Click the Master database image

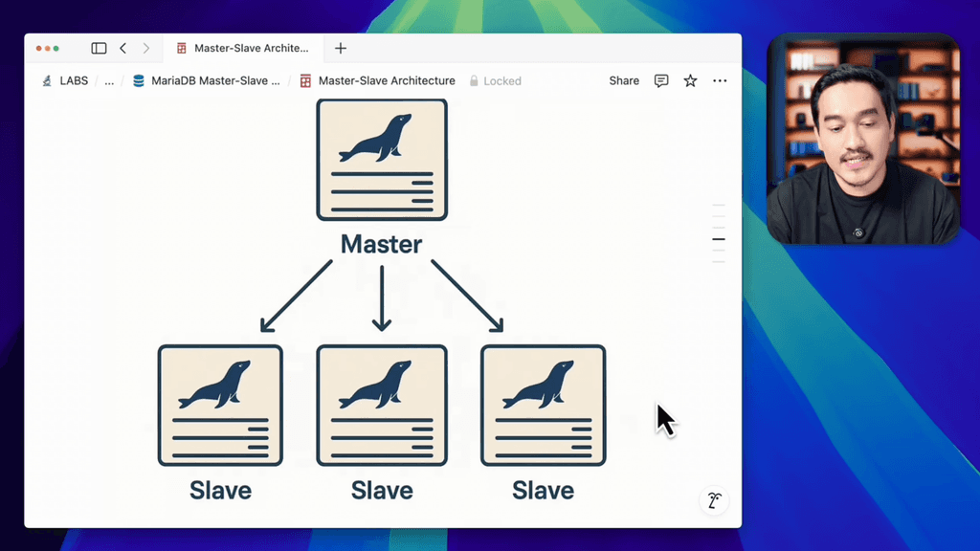pyautogui.click(x=382, y=160)
